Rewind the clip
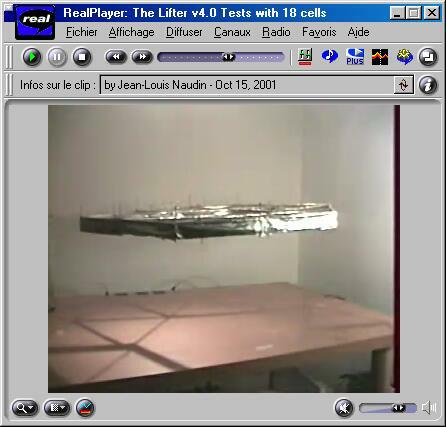 tap(116, 57)
